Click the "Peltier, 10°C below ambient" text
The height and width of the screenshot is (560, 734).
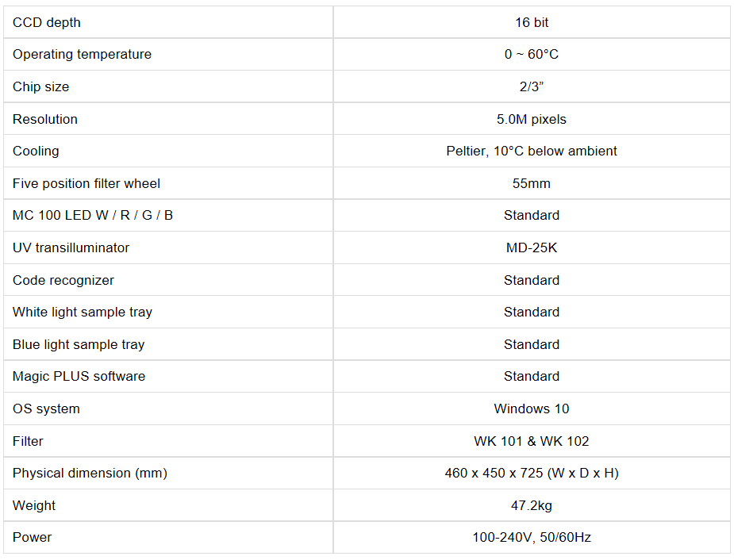(531, 151)
